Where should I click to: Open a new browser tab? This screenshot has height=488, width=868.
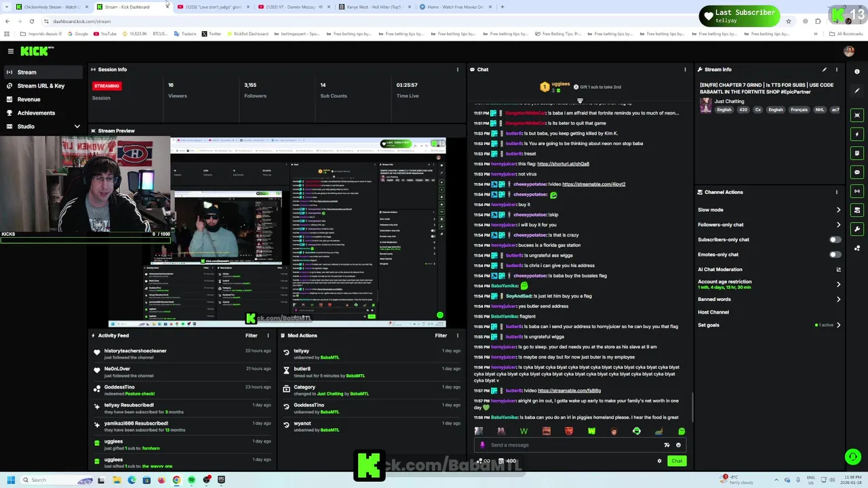click(502, 7)
